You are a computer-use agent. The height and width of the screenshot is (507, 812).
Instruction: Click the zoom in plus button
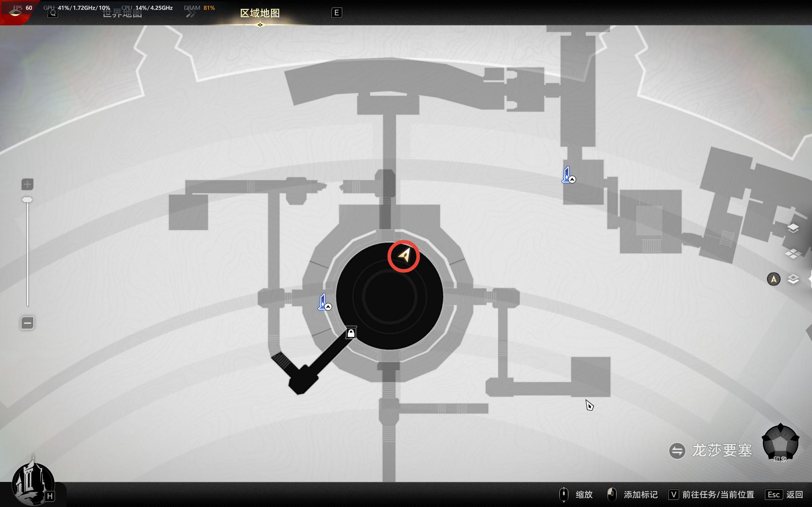coord(28,184)
